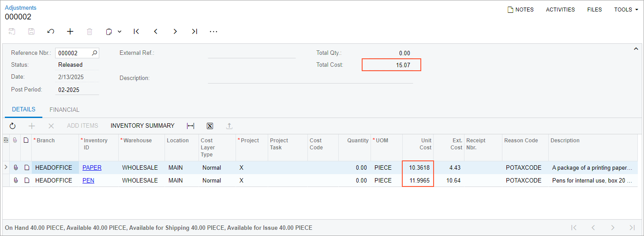Click the Description input field
This screenshot has width=644, height=236.
pos(310,78)
